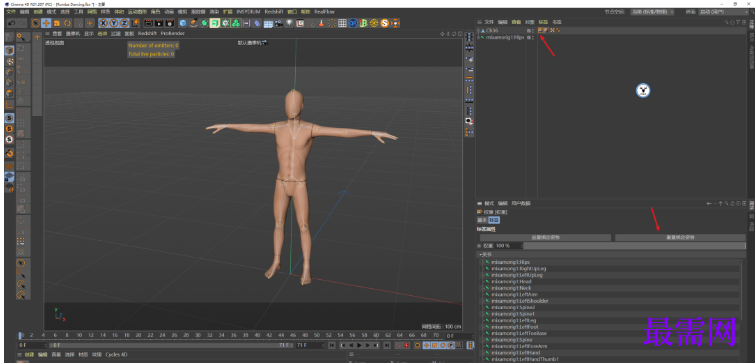Expand the top mesh object hierarchy

click(x=478, y=30)
